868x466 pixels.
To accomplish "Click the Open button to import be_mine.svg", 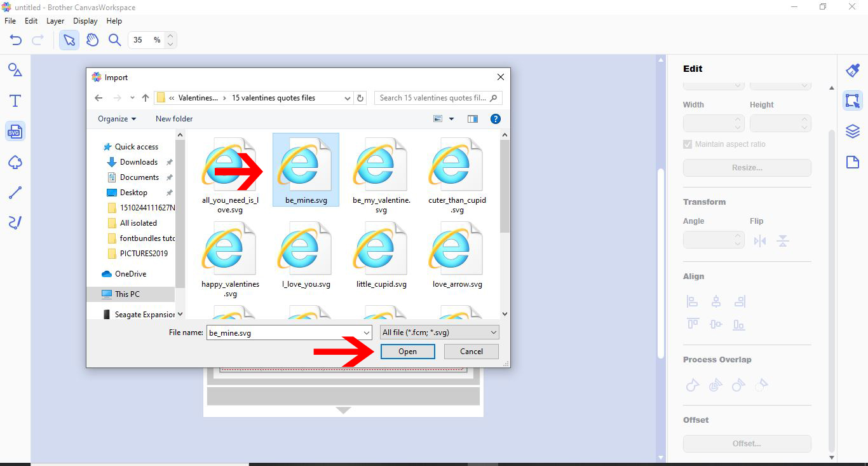I will [407, 351].
